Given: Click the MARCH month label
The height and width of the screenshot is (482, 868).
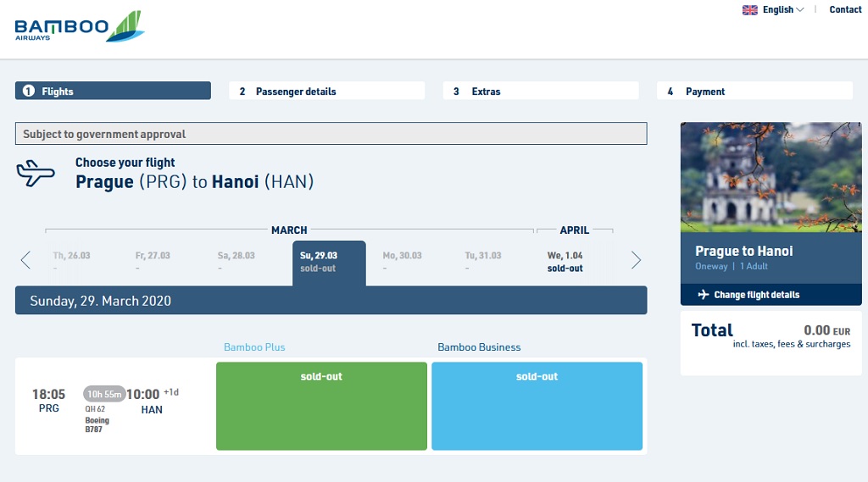Looking at the screenshot, I should coord(289,230).
